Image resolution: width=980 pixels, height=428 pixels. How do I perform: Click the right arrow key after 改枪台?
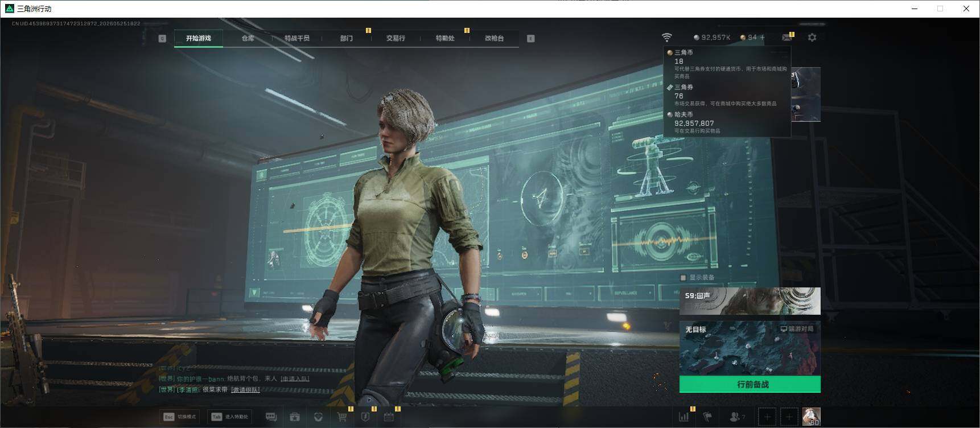click(x=530, y=38)
